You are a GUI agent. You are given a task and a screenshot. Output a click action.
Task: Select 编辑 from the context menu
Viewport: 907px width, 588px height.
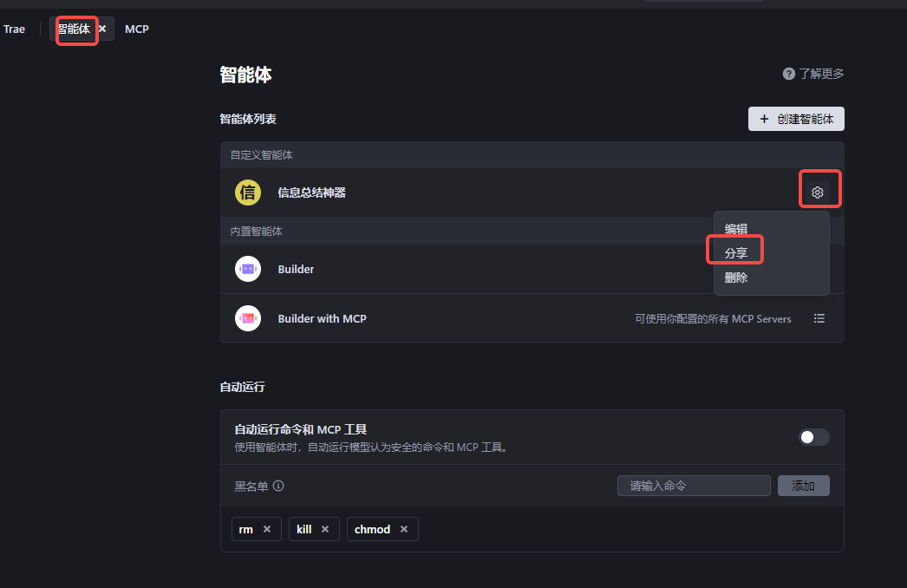coord(736,229)
